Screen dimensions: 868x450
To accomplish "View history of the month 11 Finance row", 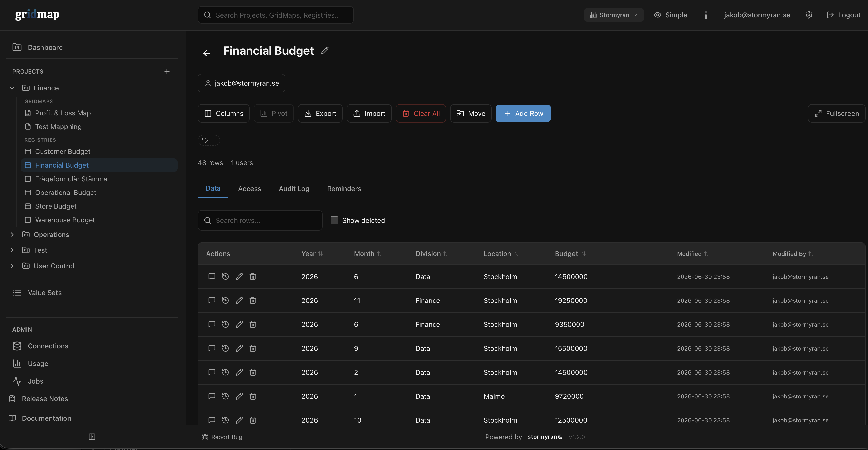I will coord(226,300).
